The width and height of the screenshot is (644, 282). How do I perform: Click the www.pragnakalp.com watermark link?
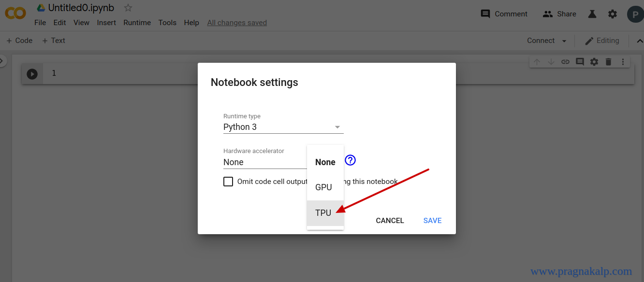click(580, 271)
